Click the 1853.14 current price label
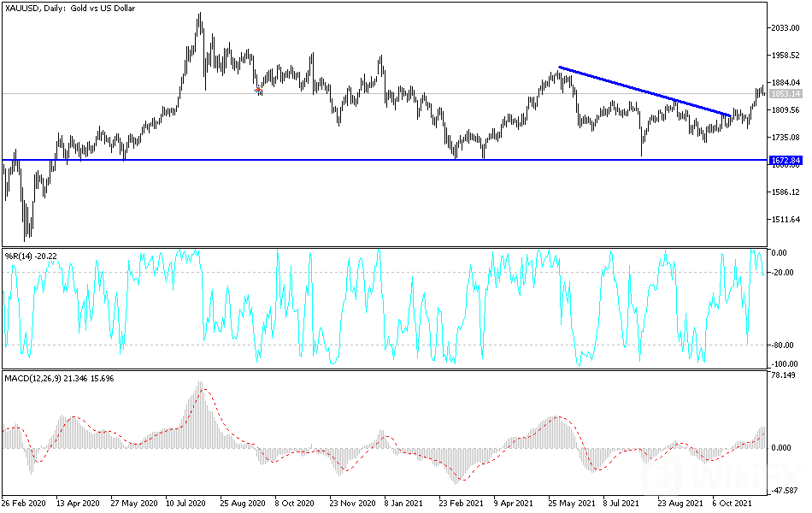 785,94
